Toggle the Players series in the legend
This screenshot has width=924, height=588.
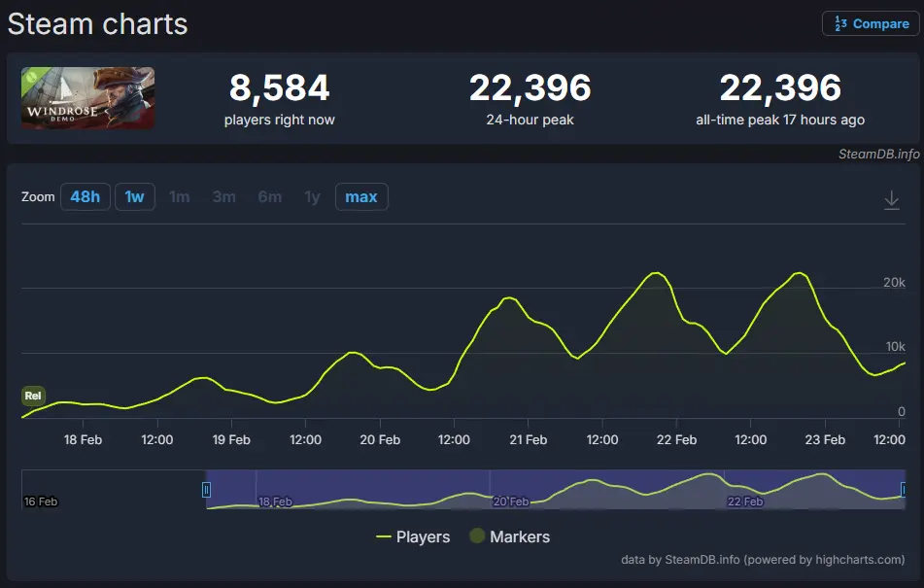(422, 536)
